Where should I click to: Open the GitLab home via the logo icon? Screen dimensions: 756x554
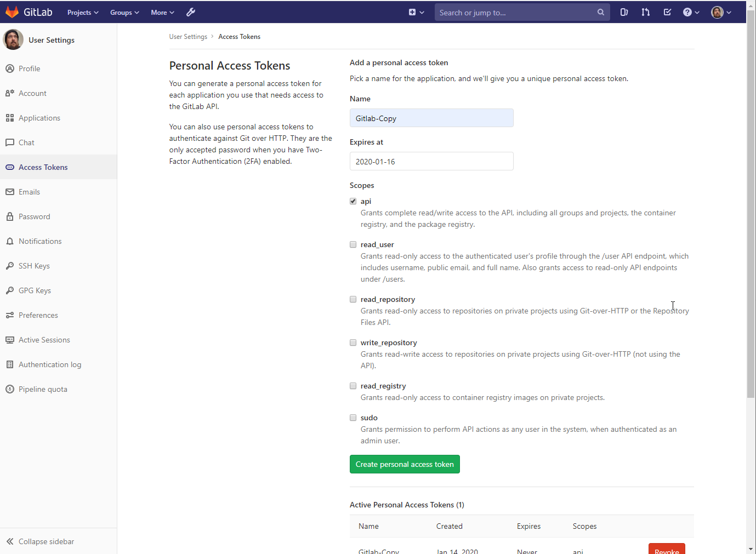pyautogui.click(x=12, y=12)
